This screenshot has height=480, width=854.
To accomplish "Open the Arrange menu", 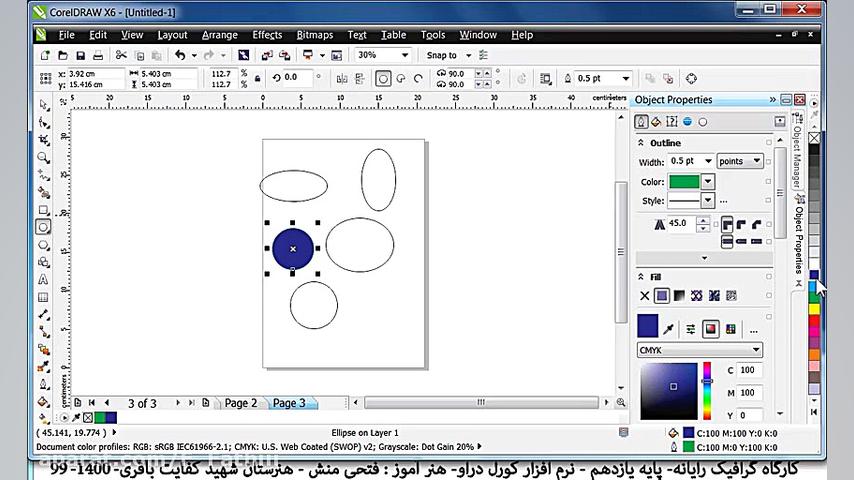I will tap(219, 35).
